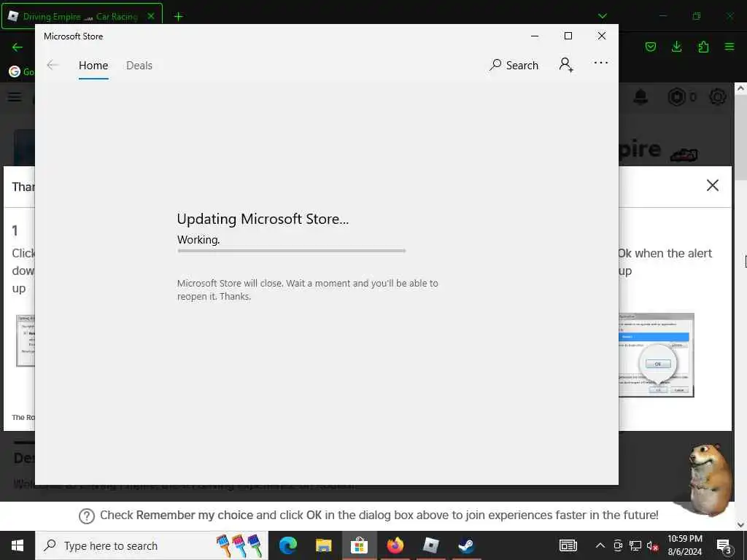
Task: Open the browser hamburger menu
Action: point(729,47)
